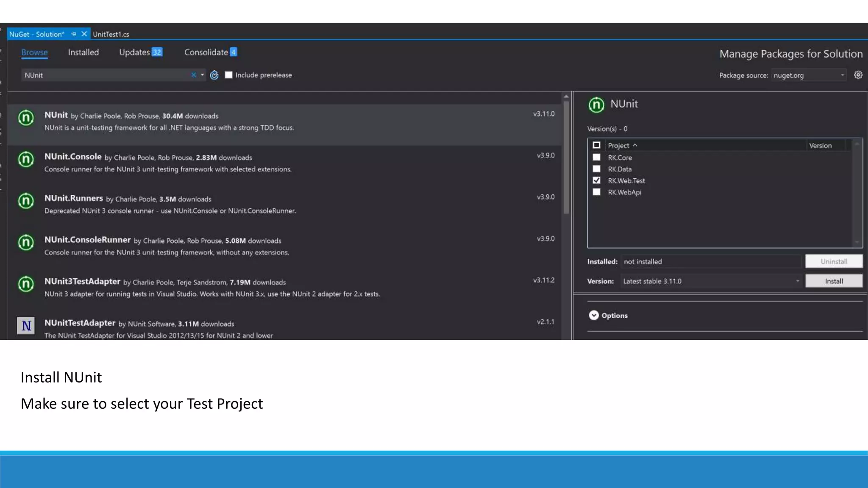Click the package list scroll up arrow

point(566,97)
